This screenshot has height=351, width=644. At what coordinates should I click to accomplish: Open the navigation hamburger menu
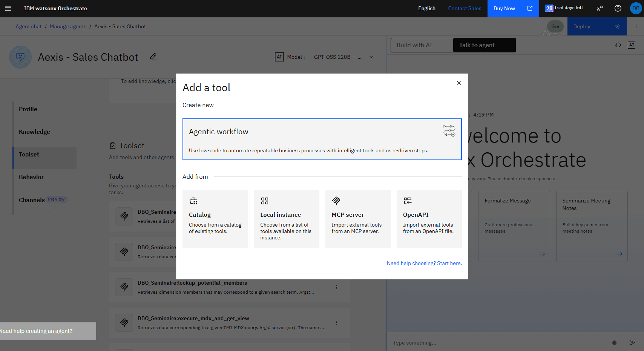pyautogui.click(x=8, y=8)
